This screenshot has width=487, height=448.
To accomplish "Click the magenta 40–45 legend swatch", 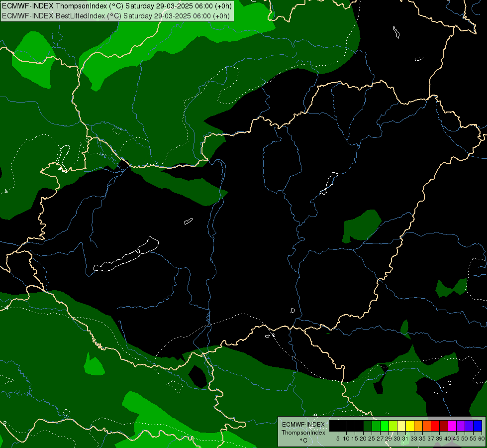I will (x=452, y=426).
